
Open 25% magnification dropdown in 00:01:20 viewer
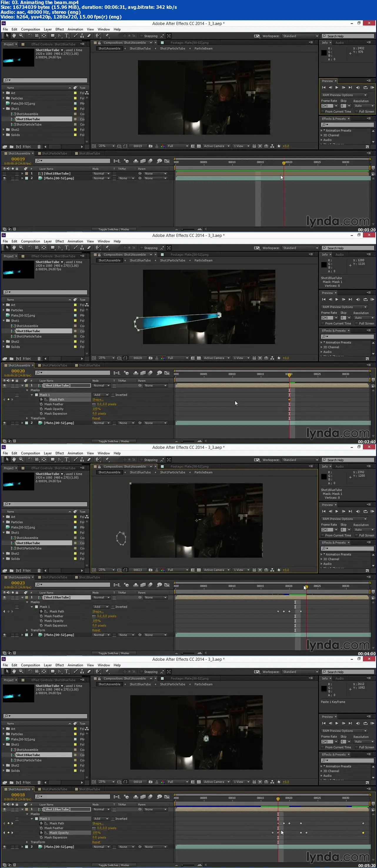(106, 146)
